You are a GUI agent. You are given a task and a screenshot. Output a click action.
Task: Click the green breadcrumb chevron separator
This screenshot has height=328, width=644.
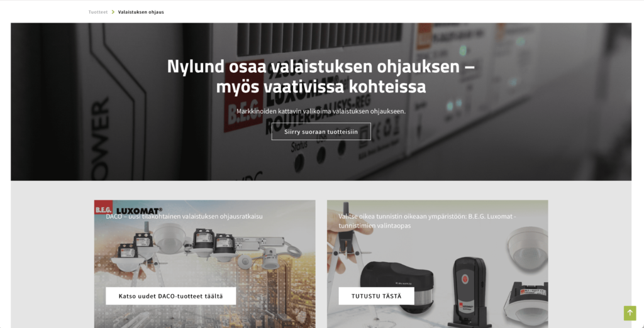(113, 12)
